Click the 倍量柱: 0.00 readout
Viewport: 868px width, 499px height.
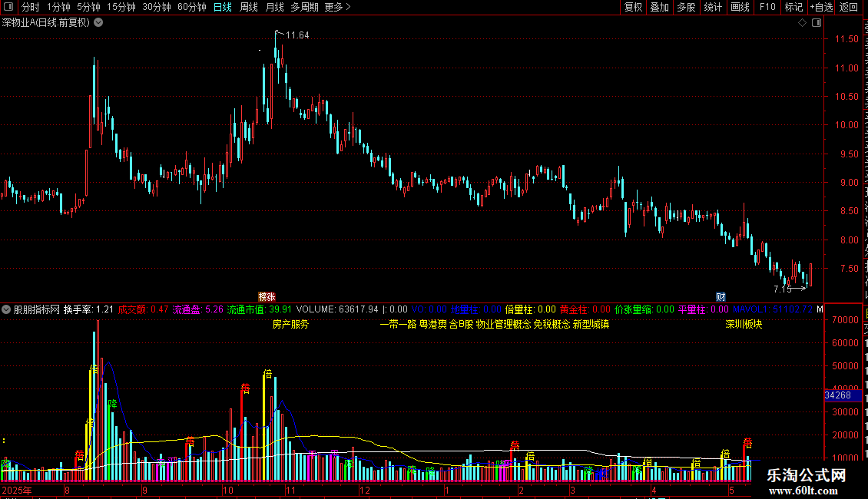click(x=530, y=310)
